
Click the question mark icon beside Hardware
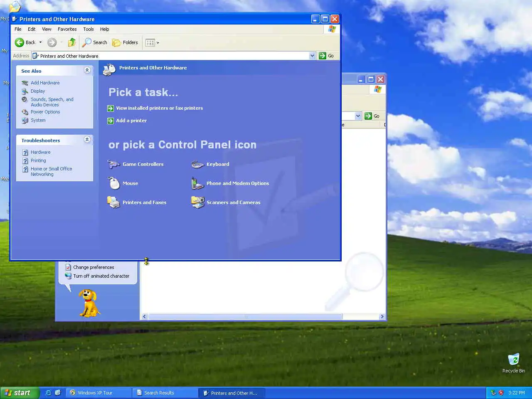(x=25, y=153)
